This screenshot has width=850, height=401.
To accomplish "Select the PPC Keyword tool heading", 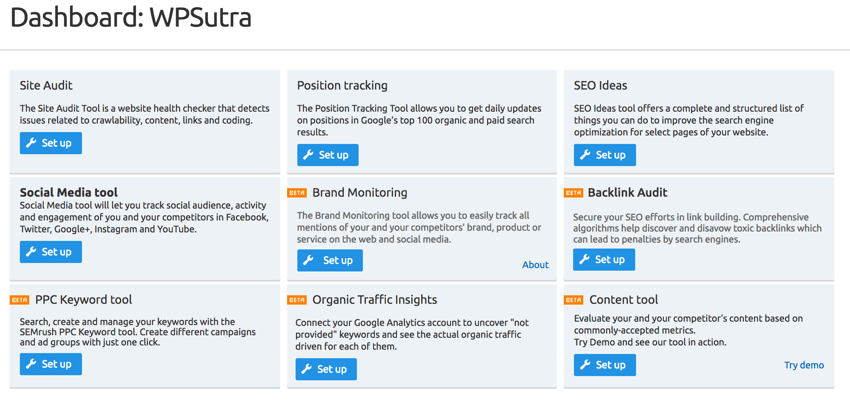I will [x=84, y=300].
